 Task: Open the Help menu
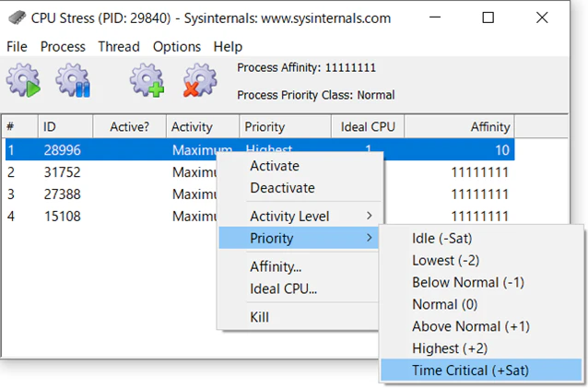coord(228,47)
